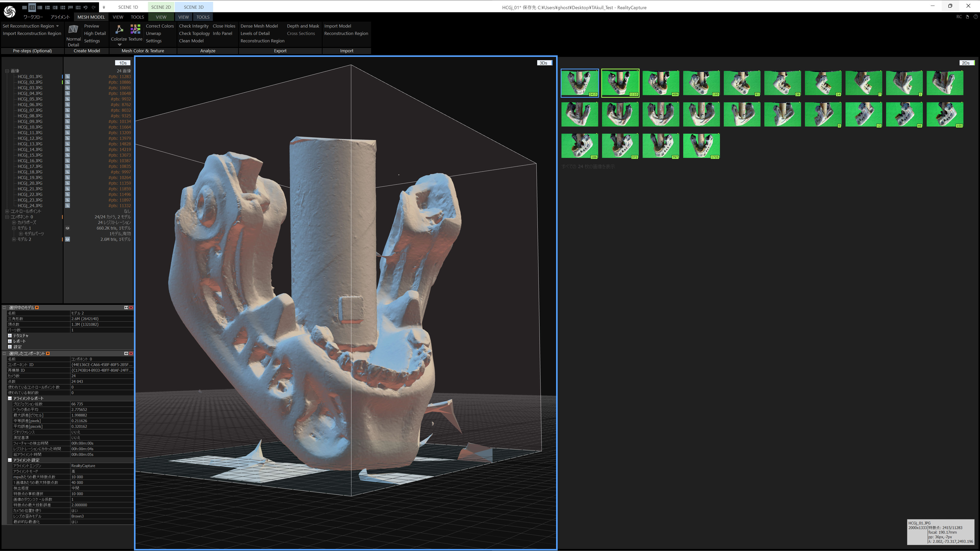Toggle visibility eye of モデル 2
This screenshot has width=980, height=551.
coord(67,240)
